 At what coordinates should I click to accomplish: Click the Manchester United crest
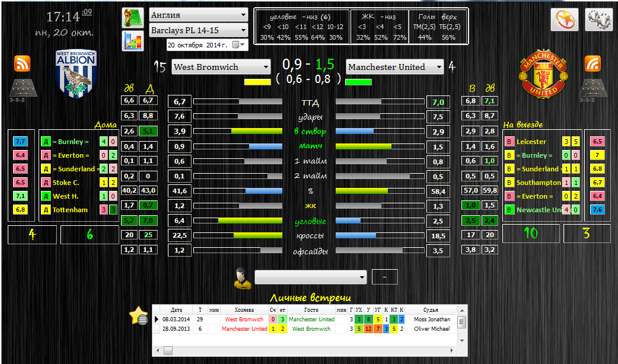click(x=543, y=74)
